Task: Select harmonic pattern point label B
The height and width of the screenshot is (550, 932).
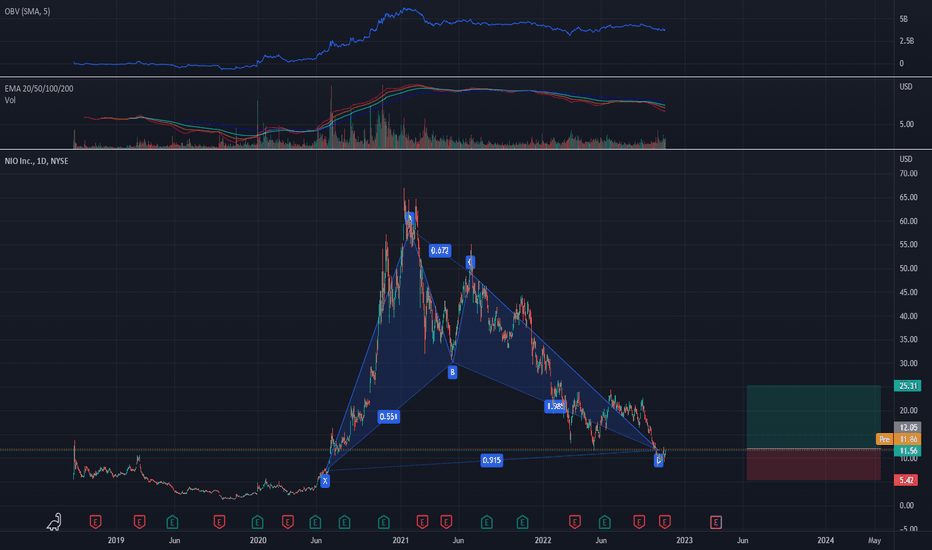Action: pos(452,372)
